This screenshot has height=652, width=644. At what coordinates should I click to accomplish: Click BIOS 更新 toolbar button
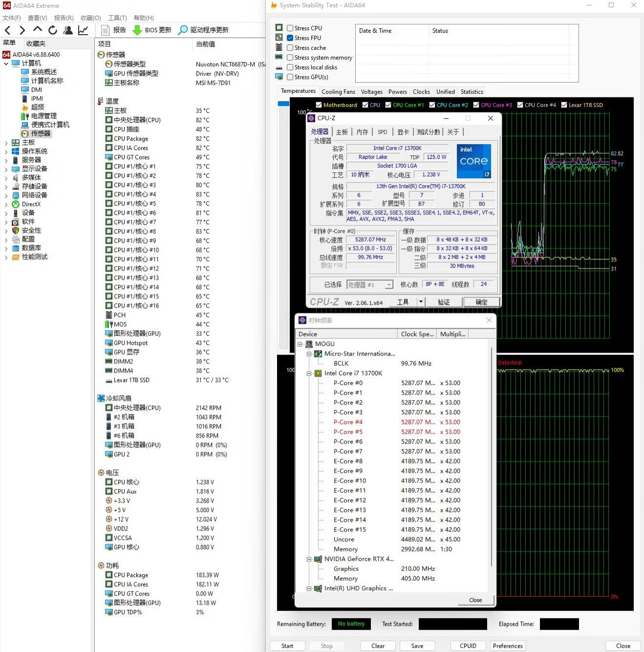152,30
